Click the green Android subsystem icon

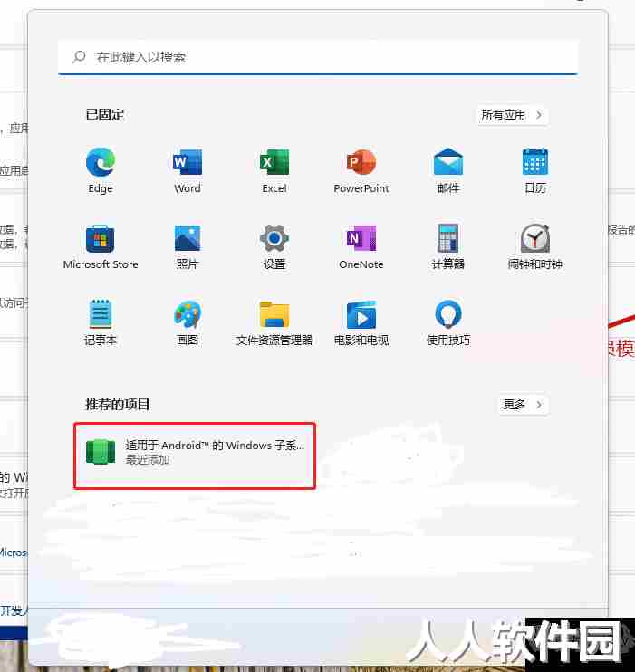pos(101,452)
